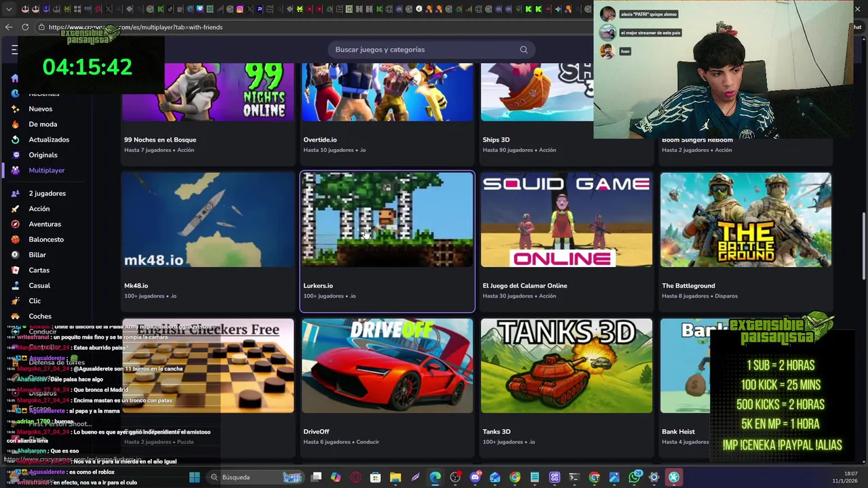This screenshot has height=488, width=868.
Task: Open the Acción category
Action: point(39,209)
